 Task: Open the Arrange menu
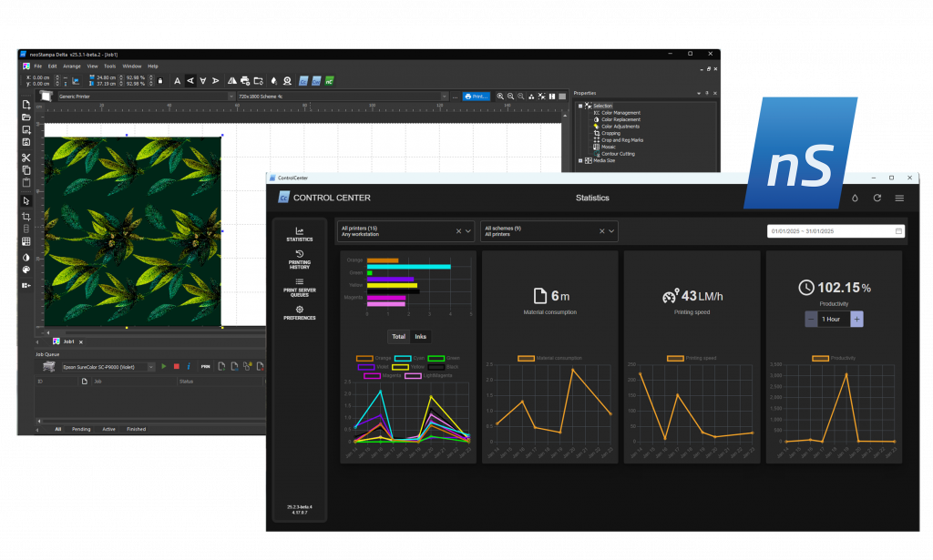click(x=72, y=66)
